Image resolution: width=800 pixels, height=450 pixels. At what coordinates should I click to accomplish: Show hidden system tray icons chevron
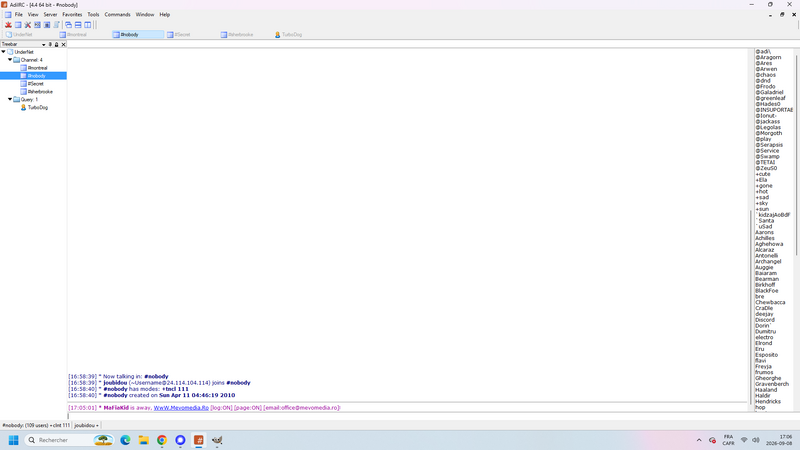click(699, 440)
